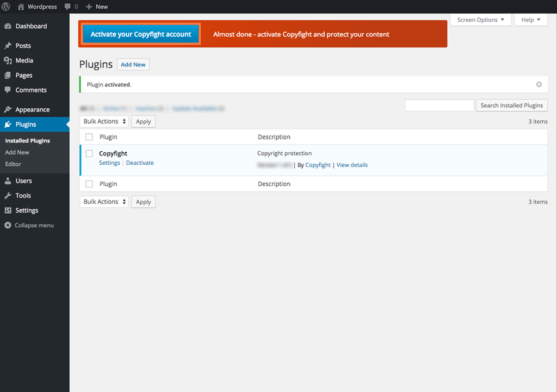Click Add New button beside Plugins heading
The height and width of the screenshot is (392, 557).
tap(133, 65)
